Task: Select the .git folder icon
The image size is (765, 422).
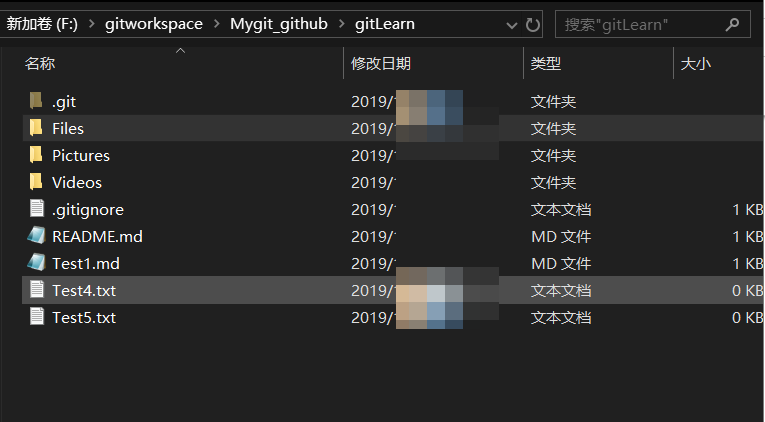Action: [x=36, y=101]
